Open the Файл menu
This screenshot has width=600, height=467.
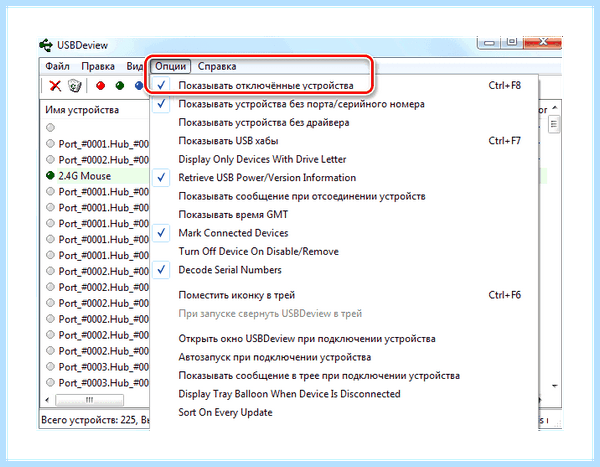point(57,66)
